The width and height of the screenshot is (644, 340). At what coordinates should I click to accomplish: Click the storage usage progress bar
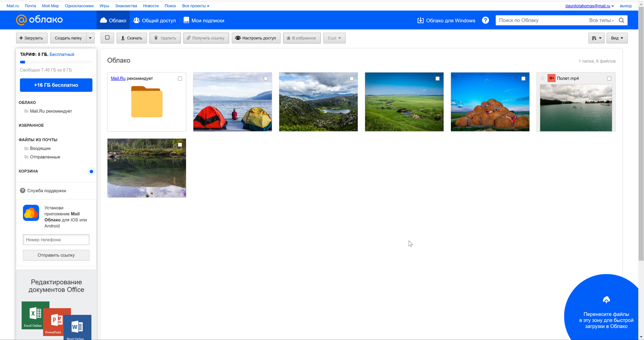tap(56, 62)
